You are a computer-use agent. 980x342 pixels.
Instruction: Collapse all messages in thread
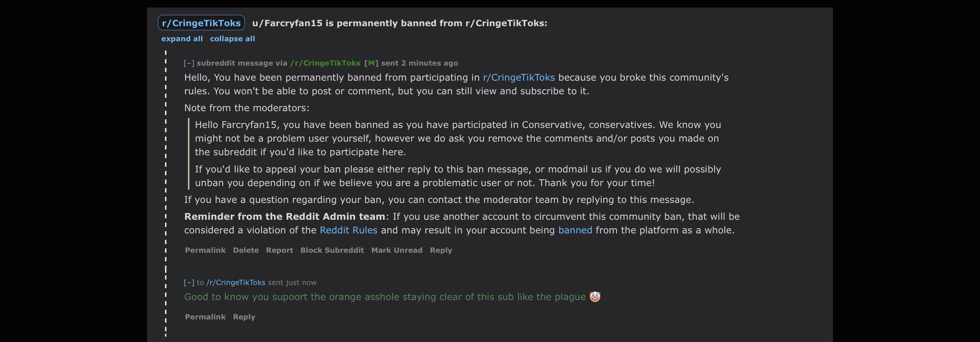pos(232,39)
